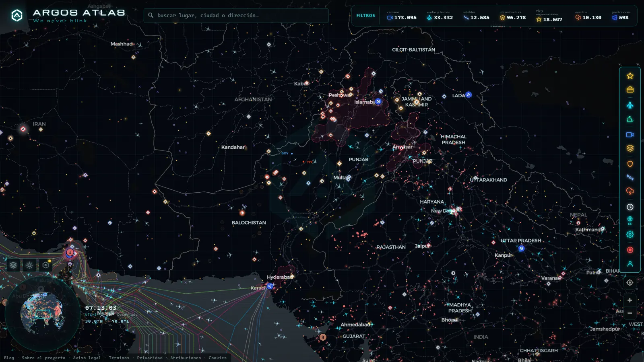Click the locate-me target button

[630, 283]
